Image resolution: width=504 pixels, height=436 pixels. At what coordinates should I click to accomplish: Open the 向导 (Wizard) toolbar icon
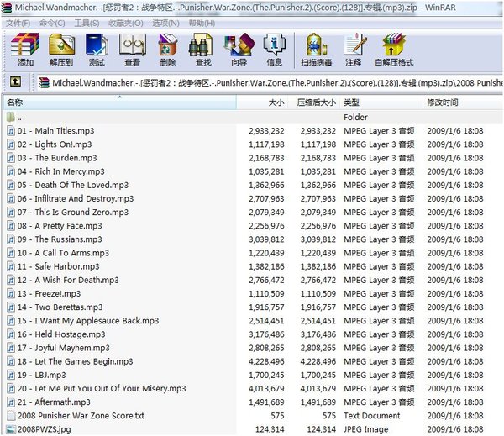(239, 45)
